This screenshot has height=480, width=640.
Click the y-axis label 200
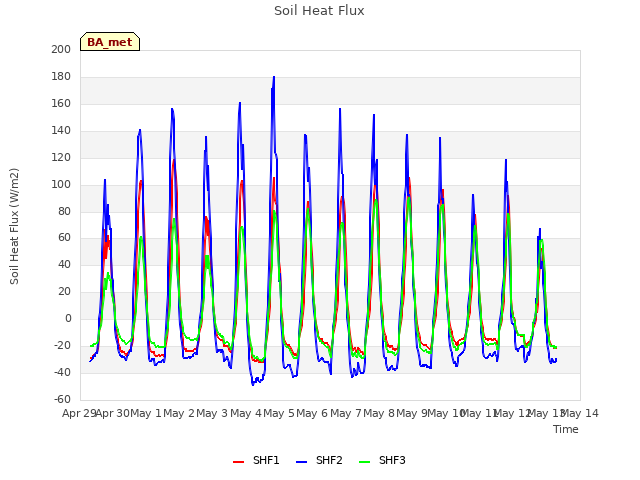click(x=61, y=49)
